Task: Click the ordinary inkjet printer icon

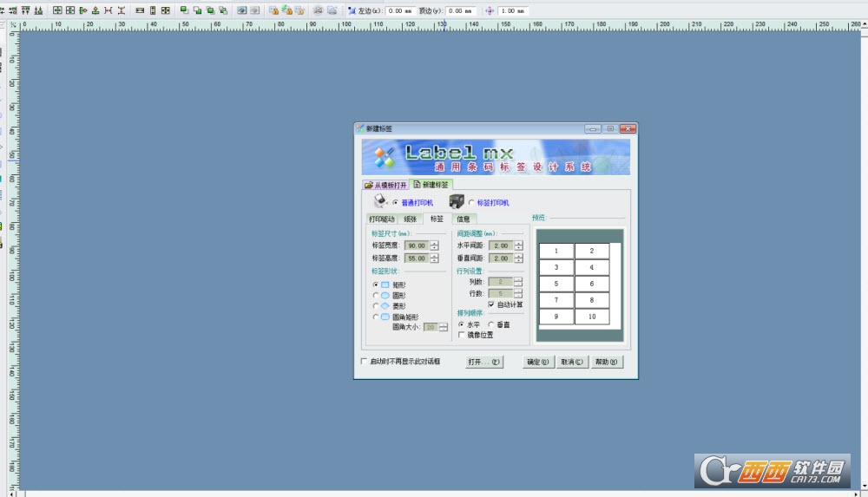Action: pyautogui.click(x=379, y=201)
